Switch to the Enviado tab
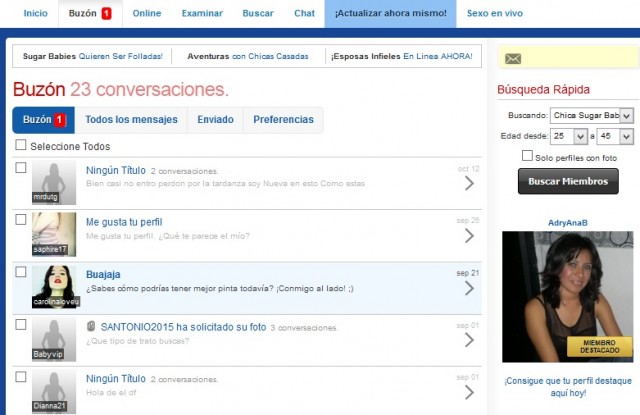Viewport: 640px width, 415px height. pyautogui.click(x=216, y=120)
